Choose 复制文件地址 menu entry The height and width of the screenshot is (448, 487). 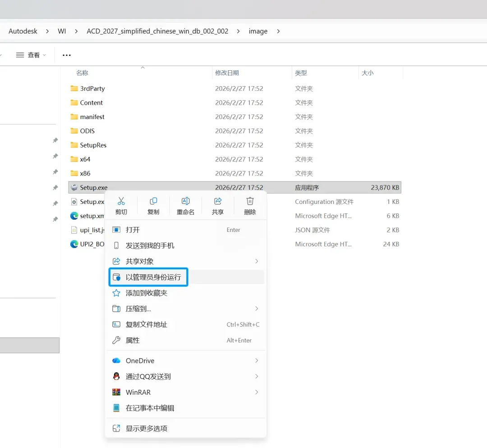(x=186, y=325)
